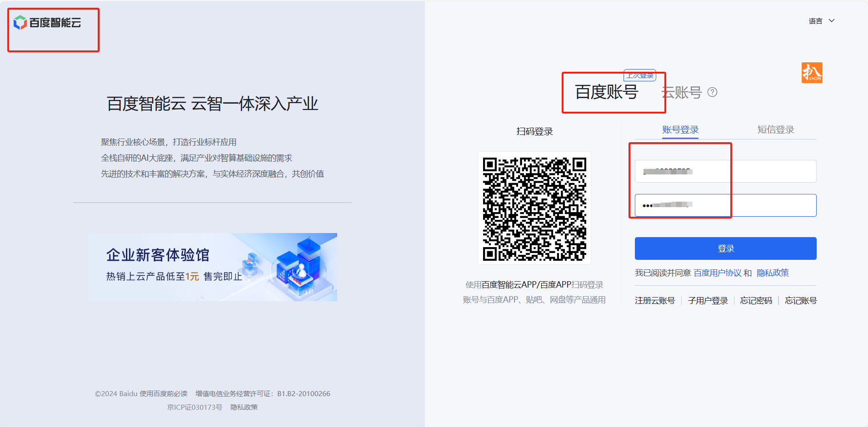Click 子用户登录 link

(708, 301)
